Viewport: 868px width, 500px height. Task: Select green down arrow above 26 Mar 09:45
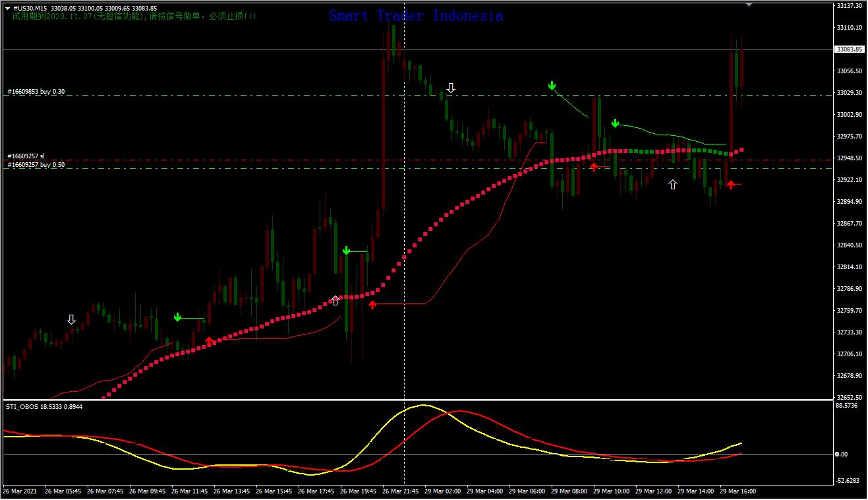point(177,317)
